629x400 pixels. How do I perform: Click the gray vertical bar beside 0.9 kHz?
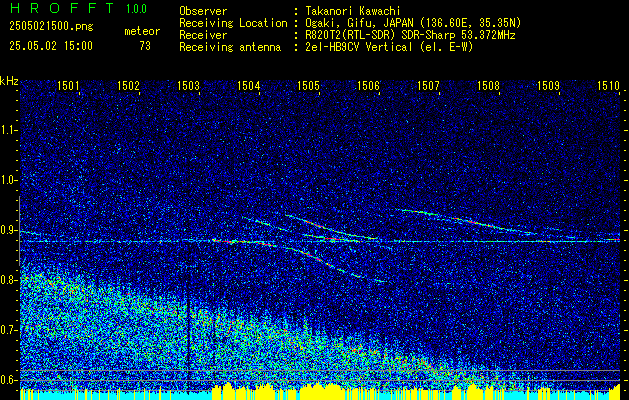[19, 231]
